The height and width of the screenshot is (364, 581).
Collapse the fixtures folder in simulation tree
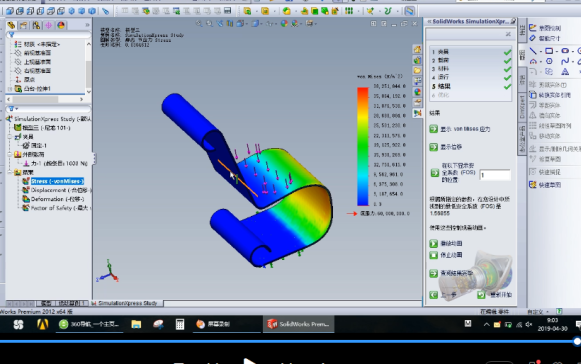click(x=10, y=137)
